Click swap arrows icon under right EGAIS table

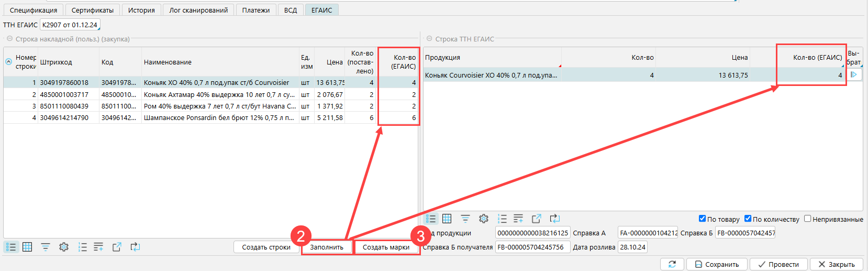(555, 219)
